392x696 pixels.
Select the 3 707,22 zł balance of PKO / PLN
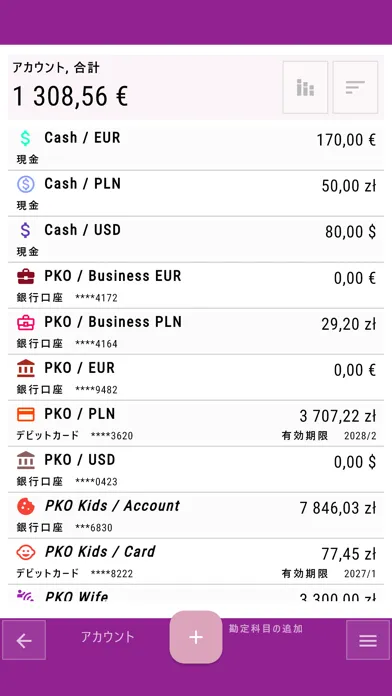coord(338,416)
